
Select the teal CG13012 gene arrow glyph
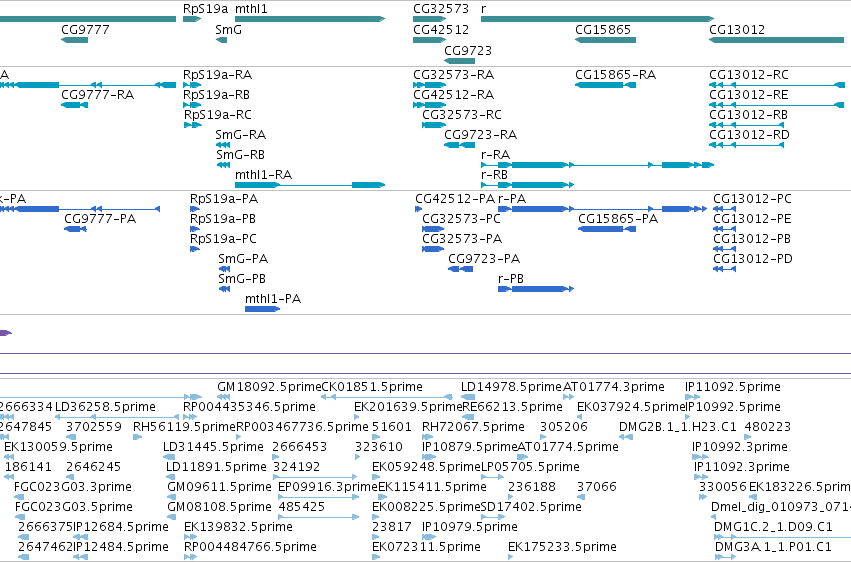click(777, 40)
